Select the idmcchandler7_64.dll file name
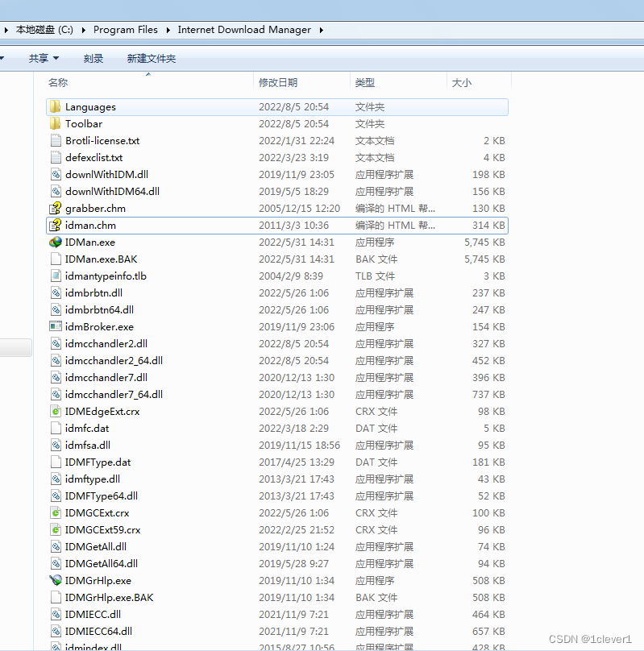 pyautogui.click(x=114, y=395)
